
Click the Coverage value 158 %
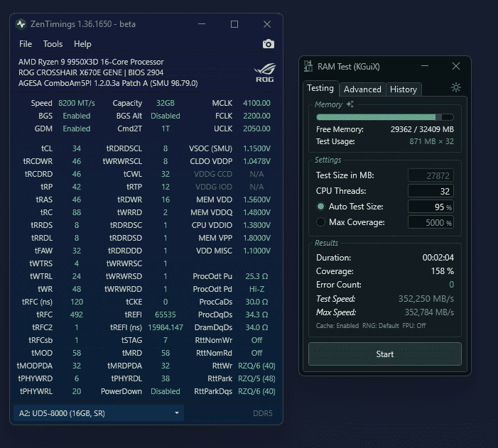(442, 271)
